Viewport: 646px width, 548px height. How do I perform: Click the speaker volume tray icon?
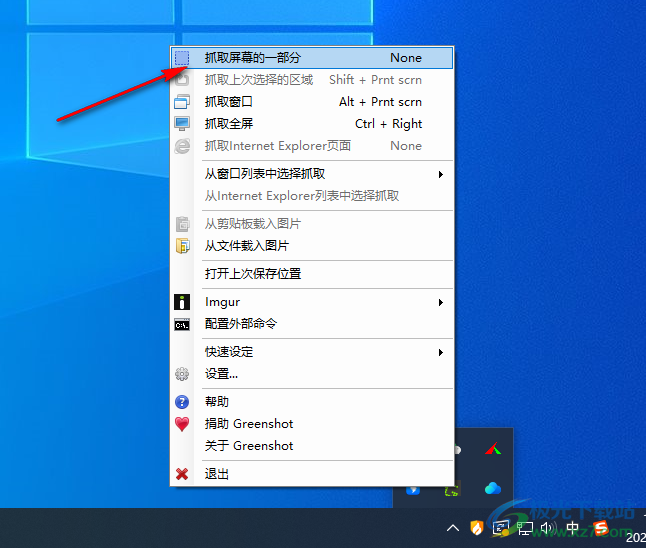548,528
